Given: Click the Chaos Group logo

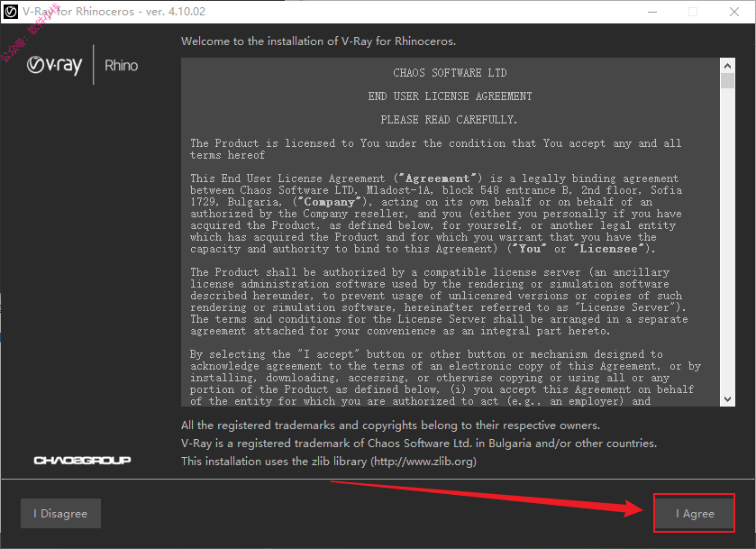Looking at the screenshot, I should pyautogui.click(x=82, y=461).
